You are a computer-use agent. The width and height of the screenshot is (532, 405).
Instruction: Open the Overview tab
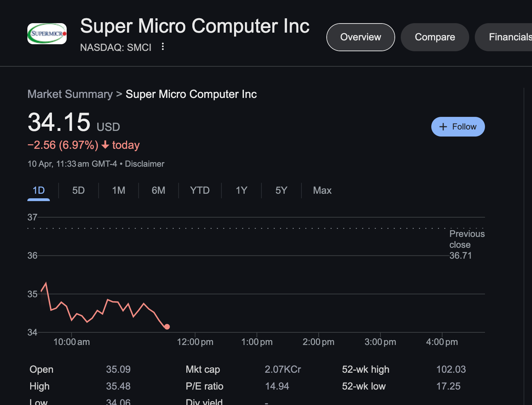tap(361, 37)
